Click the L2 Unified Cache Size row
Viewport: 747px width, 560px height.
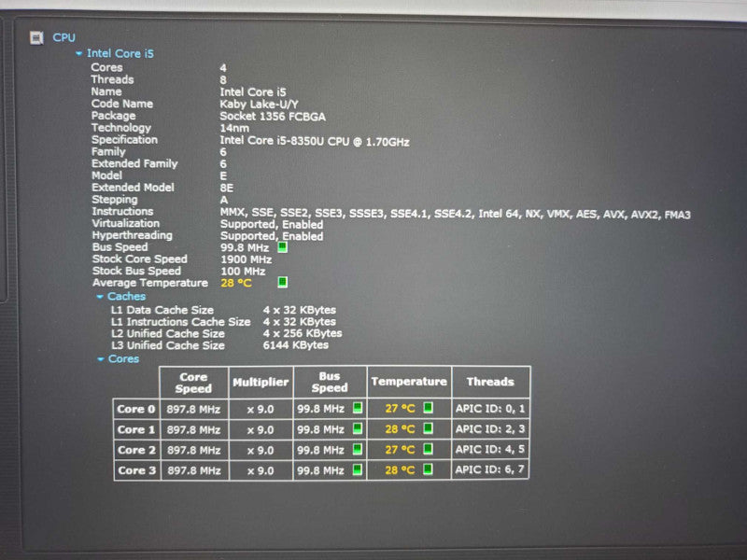pyautogui.click(x=226, y=334)
